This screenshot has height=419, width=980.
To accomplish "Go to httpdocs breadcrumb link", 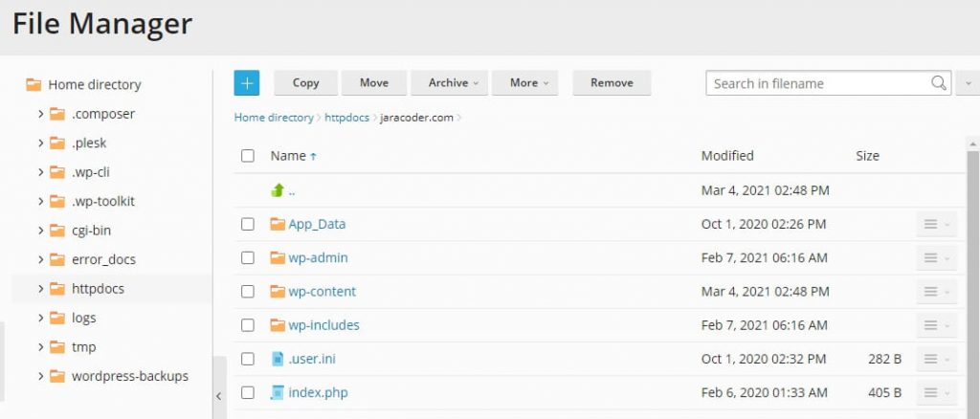I will [346, 118].
